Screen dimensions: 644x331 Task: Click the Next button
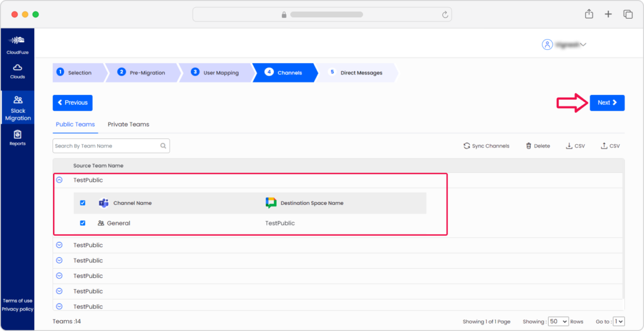pos(607,102)
